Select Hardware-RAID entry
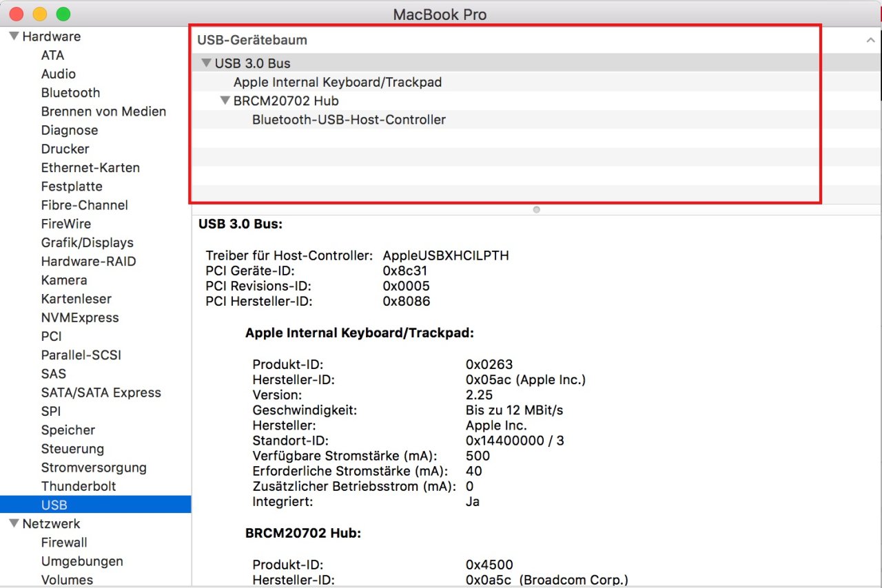 click(x=88, y=261)
